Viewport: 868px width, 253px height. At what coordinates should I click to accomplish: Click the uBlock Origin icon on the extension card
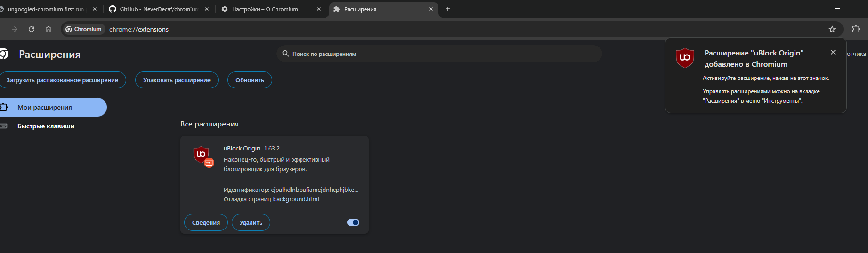coord(202,156)
